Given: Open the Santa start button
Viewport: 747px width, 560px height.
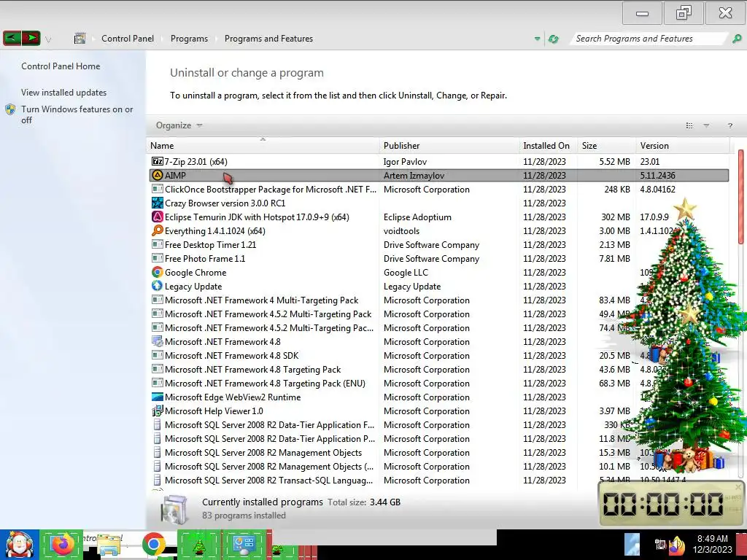Looking at the screenshot, I should [19, 545].
